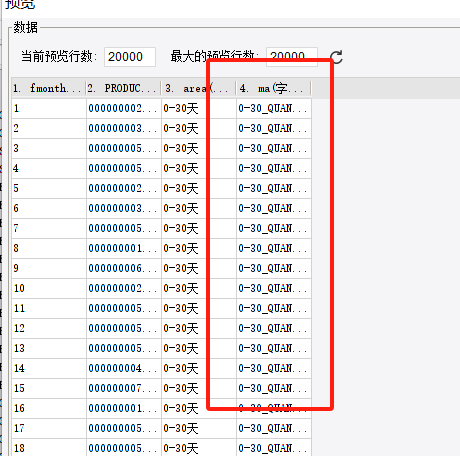Viewport: 460px width, 456px height.
Task: Select product cell 000000004... in row 14
Action: tap(124, 368)
